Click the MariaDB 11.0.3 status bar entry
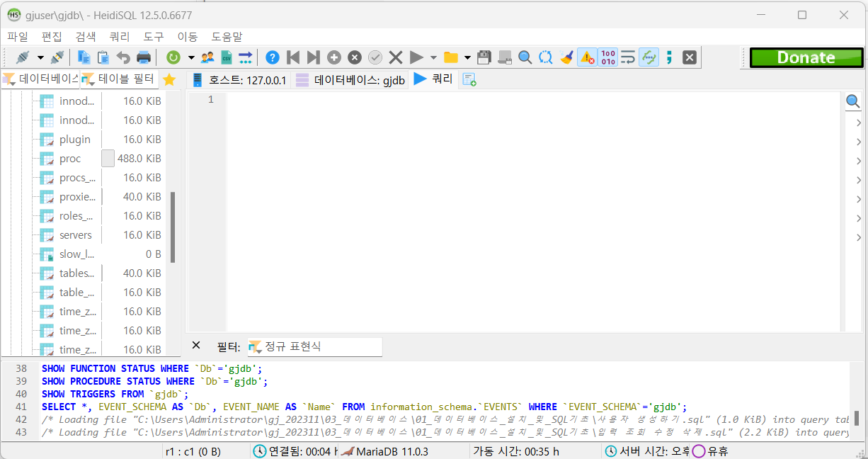868x459 pixels. point(392,450)
